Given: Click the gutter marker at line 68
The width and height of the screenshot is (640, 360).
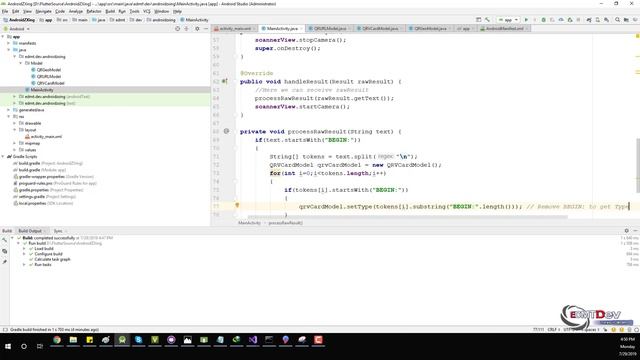Looking at the screenshot, I should 227,131.
